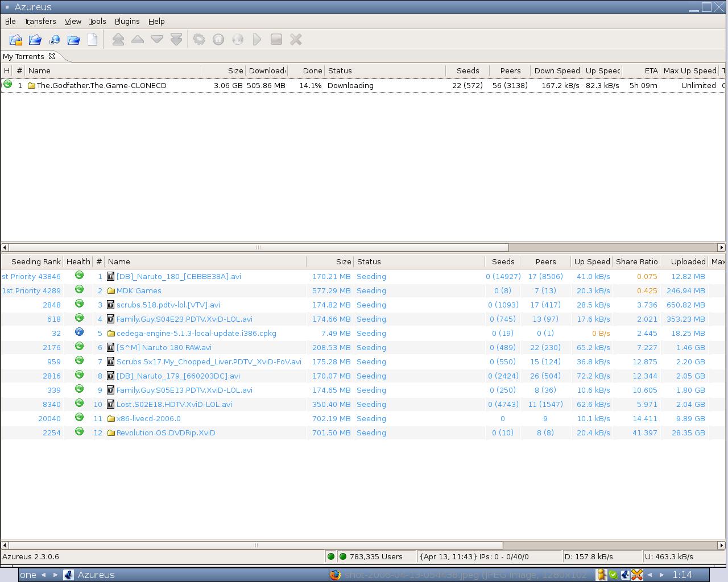Click right arrow of downloads horizontal scrollbar
The width and height of the screenshot is (728, 582).
721,247
